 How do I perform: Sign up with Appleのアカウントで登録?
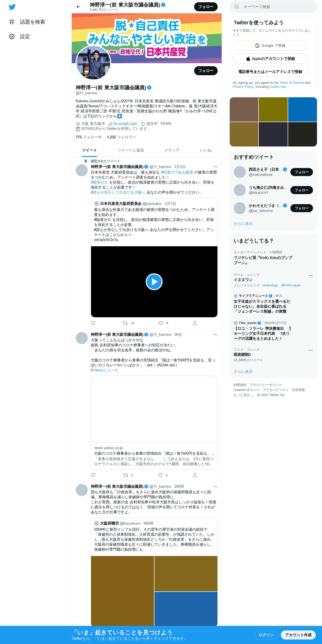point(270,59)
